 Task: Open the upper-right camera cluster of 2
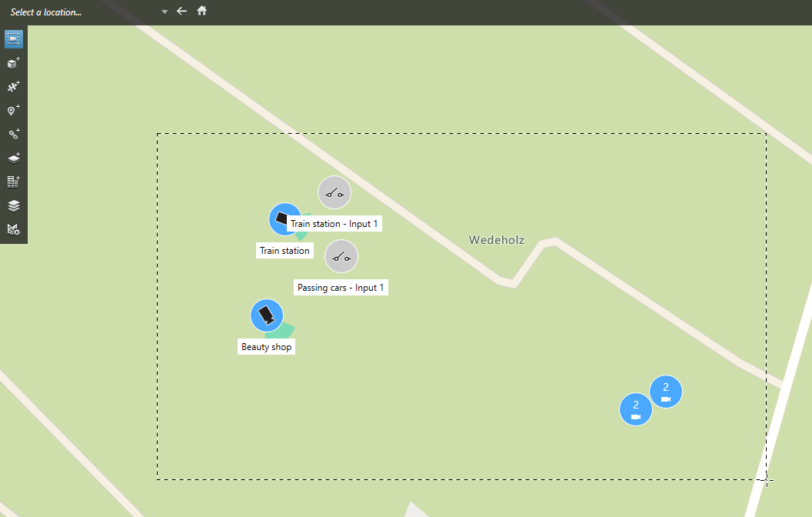666,392
